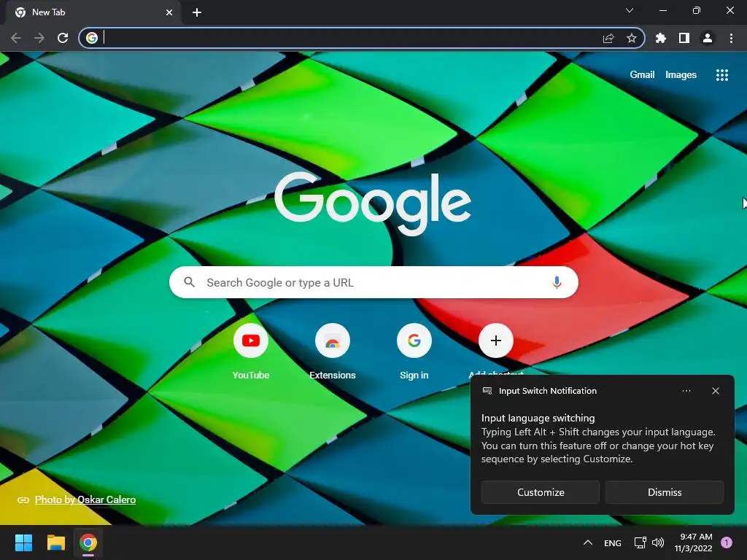Open the YouTube shortcut
This screenshot has width=747, height=560.
[251, 351]
